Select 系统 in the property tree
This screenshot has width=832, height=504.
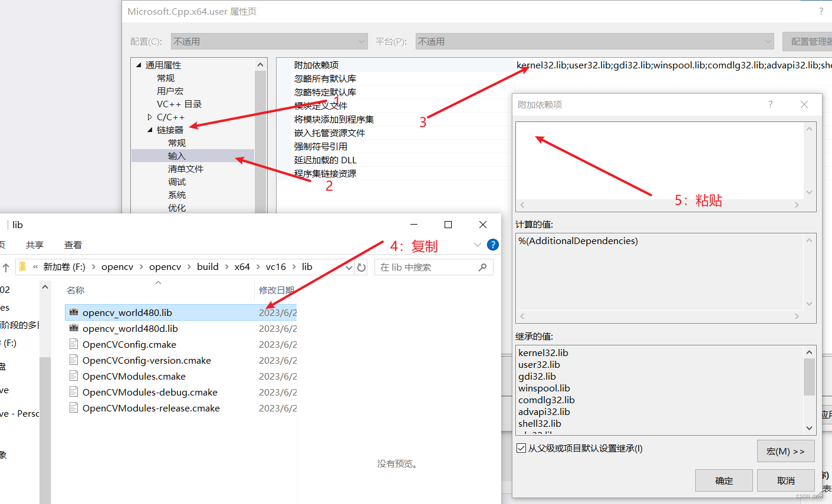(x=177, y=195)
